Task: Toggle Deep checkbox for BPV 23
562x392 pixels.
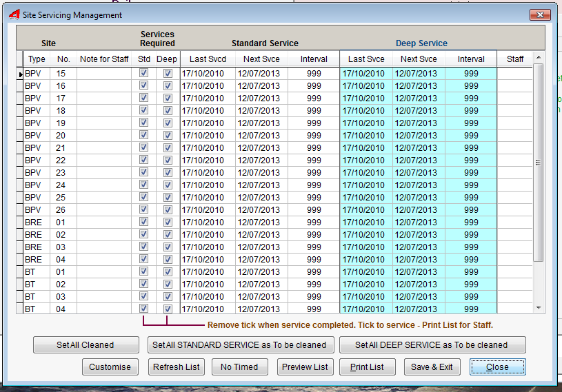Action: pyautogui.click(x=168, y=172)
